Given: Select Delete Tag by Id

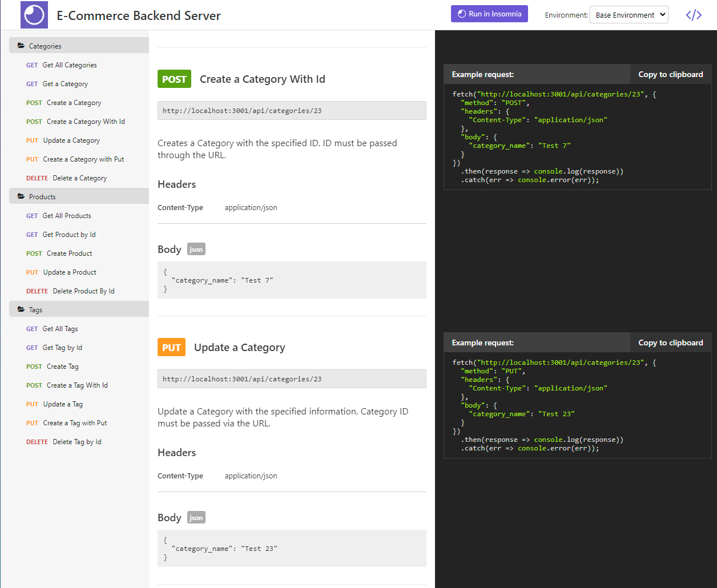Looking at the screenshot, I should coord(64,442).
